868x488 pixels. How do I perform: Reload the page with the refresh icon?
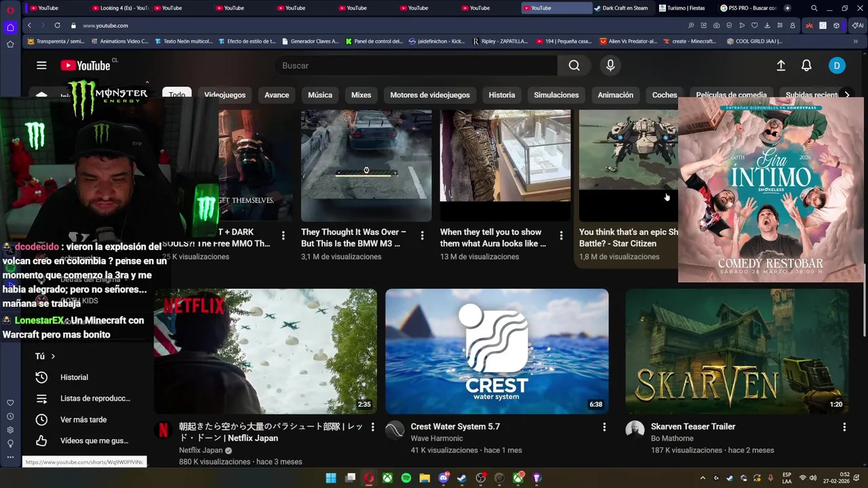57,25
